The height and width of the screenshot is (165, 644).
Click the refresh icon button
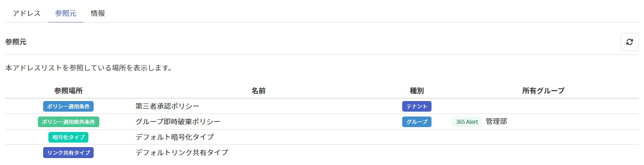(629, 42)
